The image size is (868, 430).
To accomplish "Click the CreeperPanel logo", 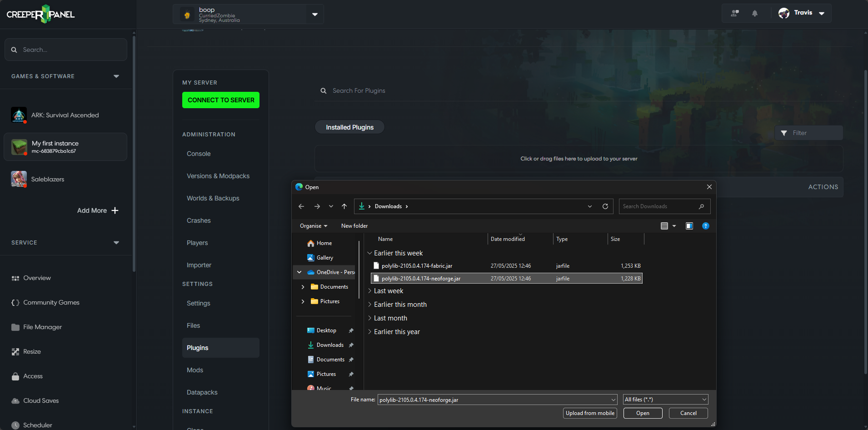I will pos(40,14).
